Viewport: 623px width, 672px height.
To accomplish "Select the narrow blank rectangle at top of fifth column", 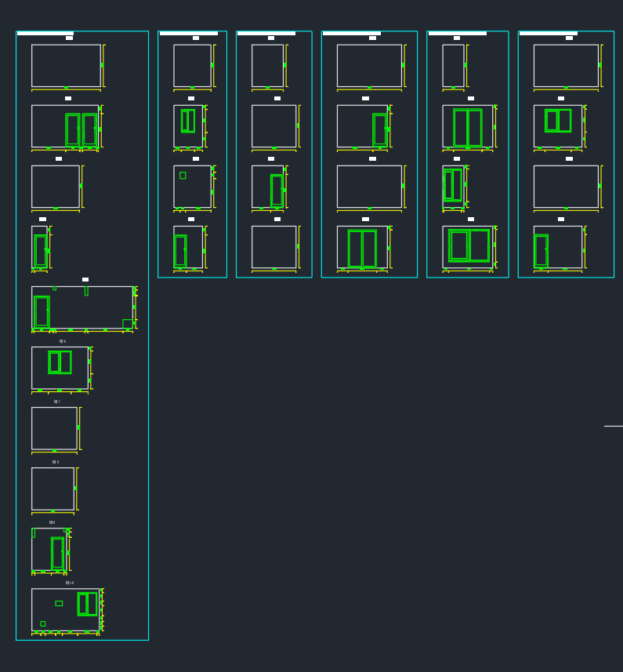I will (x=453, y=65).
